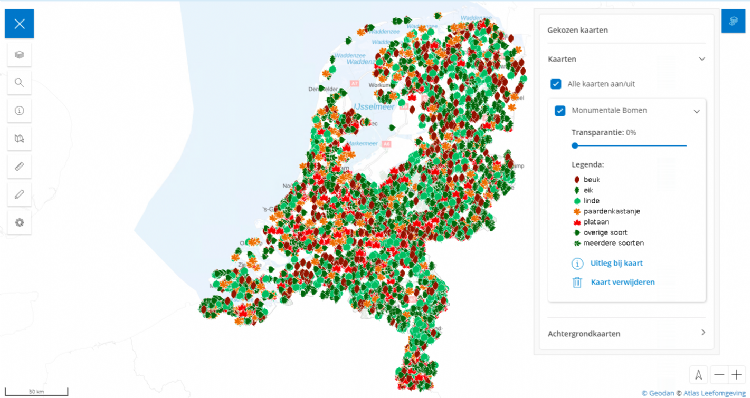
Task: Select the information query tool icon
Action: click(19, 111)
